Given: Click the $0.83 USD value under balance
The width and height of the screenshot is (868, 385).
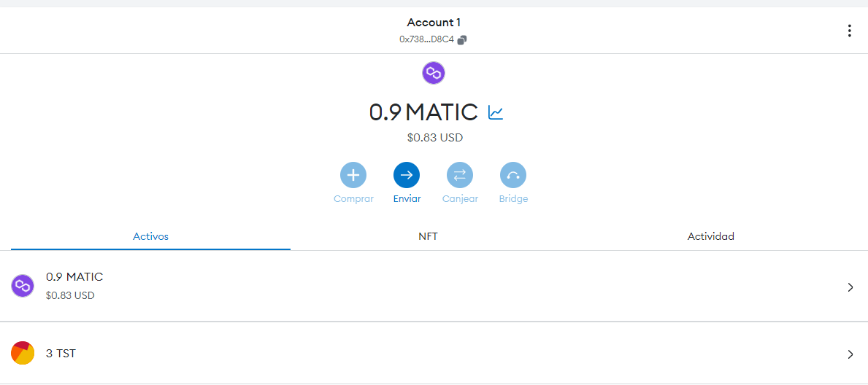Looking at the screenshot, I should coord(435,138).
